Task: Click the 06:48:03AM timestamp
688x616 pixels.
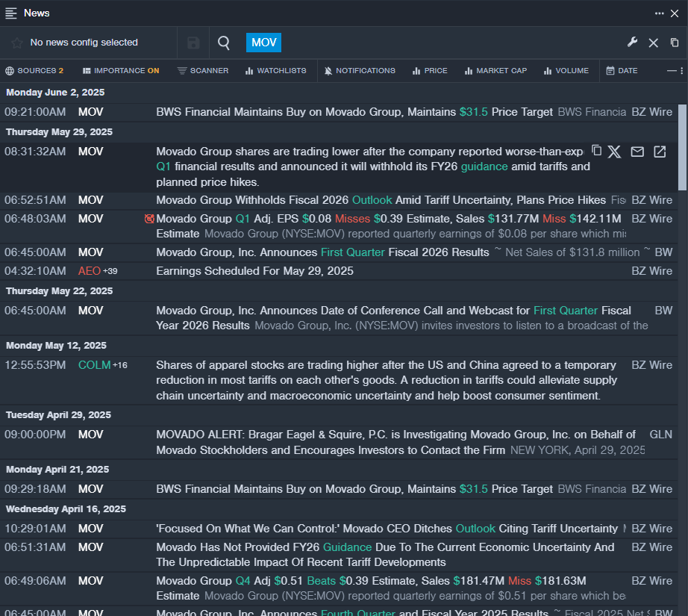Action: [x=35, y=219]
